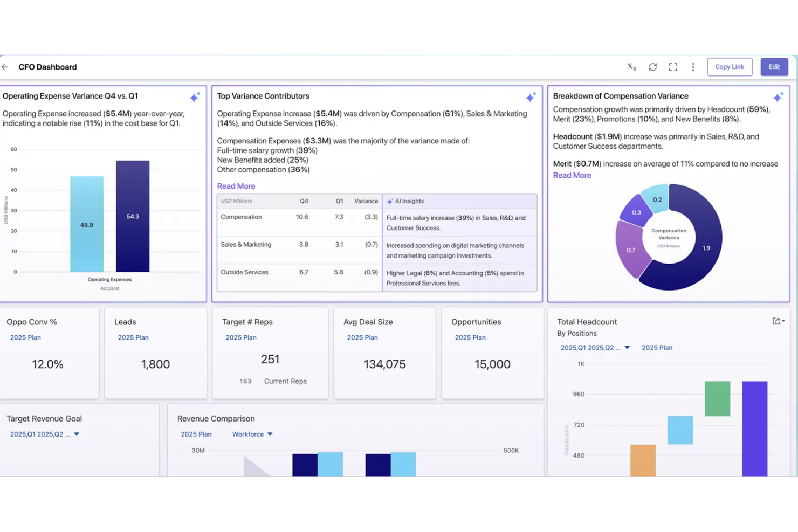Click the back arrow beside CFO Dashboard

(5, 67)
